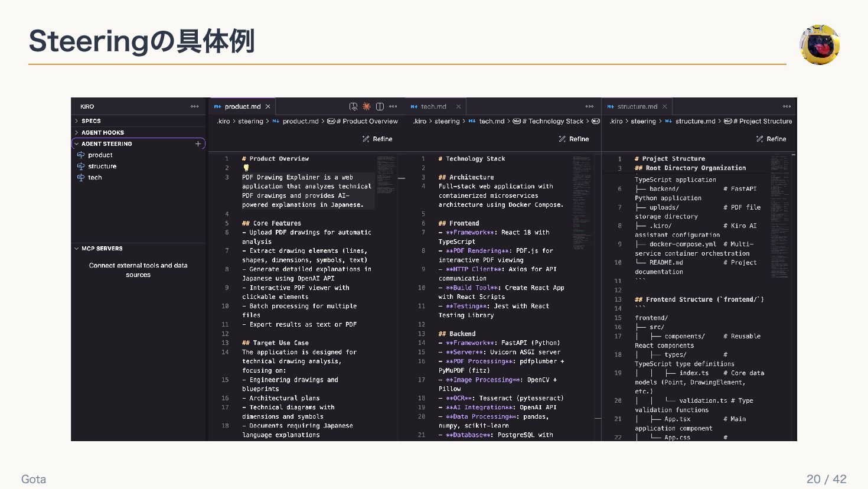
Task: Click the 'Export results as text or PDF' line
Action: coord(299,325)
